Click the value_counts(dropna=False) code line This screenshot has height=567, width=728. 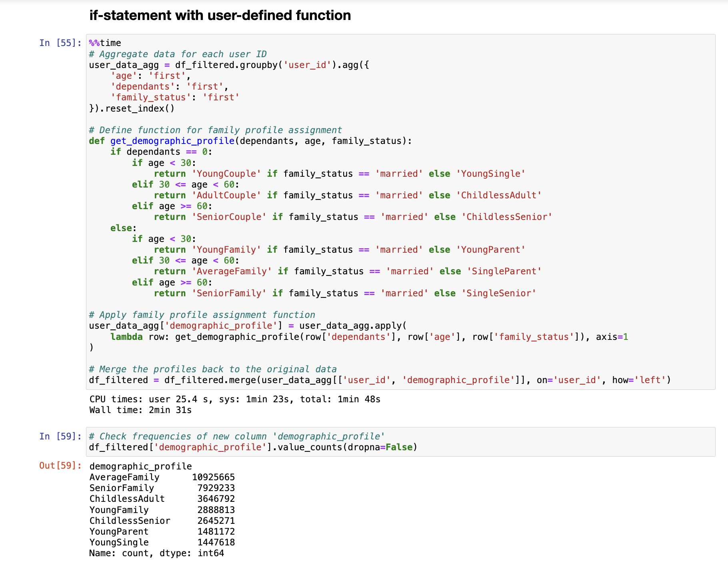coord(253,447)
